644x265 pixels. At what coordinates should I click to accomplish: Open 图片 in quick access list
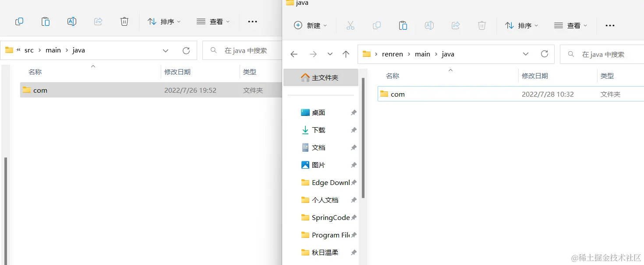(318, 165)
